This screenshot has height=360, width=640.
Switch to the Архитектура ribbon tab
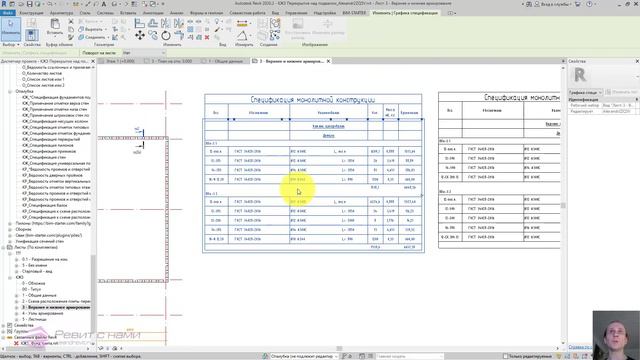(x=61, y=13)
